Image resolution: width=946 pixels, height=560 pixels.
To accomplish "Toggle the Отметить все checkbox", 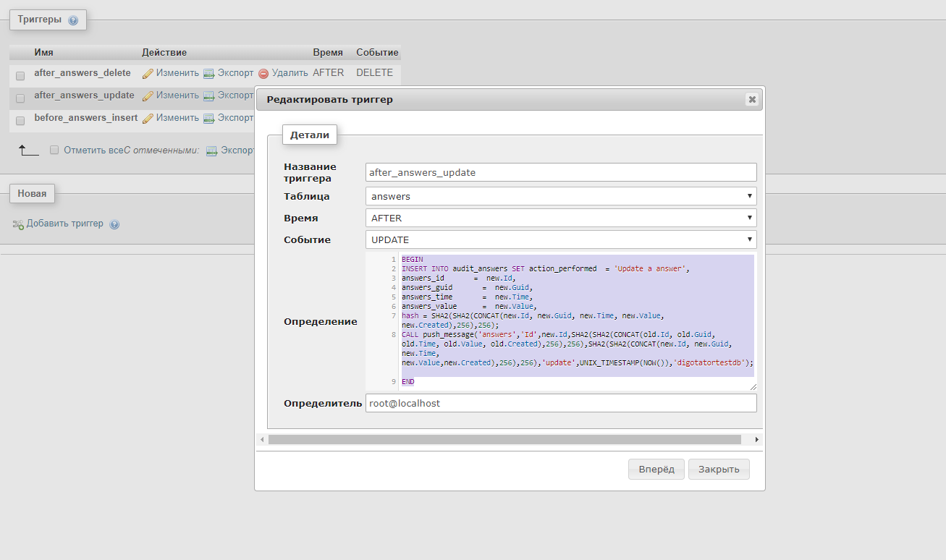I will 54,150.
